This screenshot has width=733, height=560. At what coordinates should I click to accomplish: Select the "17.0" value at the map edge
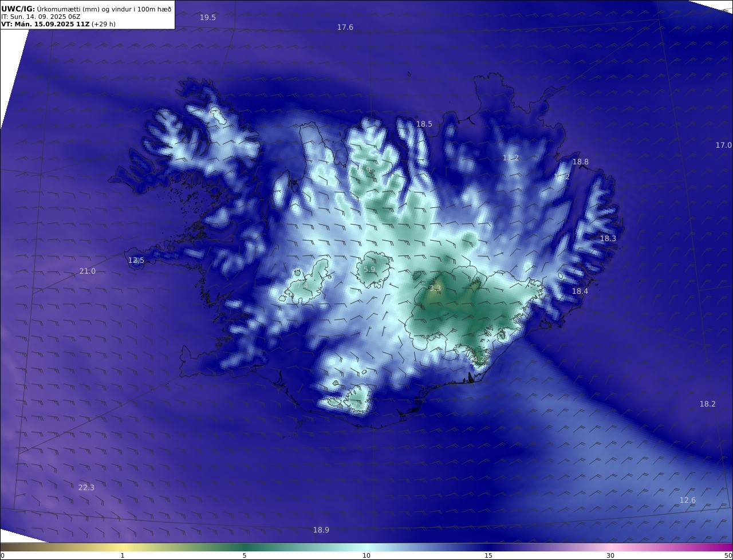click(724, 145)
